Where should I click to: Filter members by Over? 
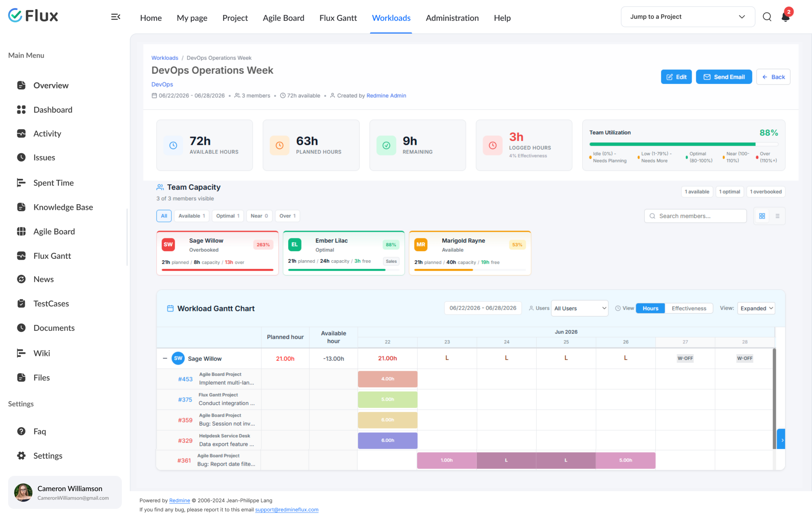click(287, 216)
